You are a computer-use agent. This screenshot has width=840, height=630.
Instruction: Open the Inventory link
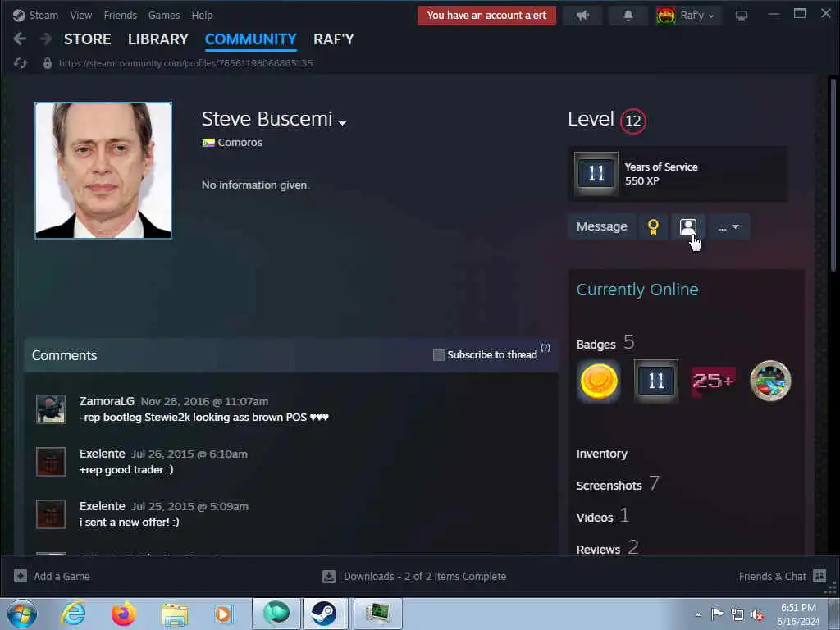click(x=601, y=454)
